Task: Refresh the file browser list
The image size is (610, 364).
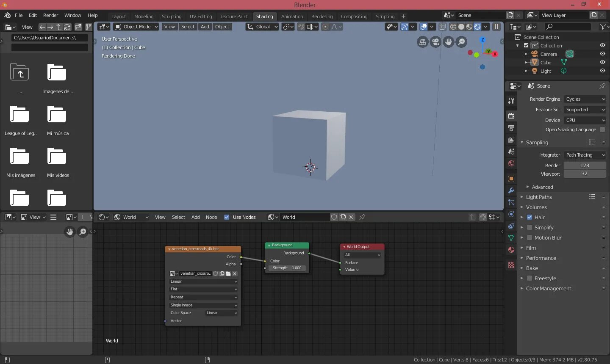Action: (67, 27)
